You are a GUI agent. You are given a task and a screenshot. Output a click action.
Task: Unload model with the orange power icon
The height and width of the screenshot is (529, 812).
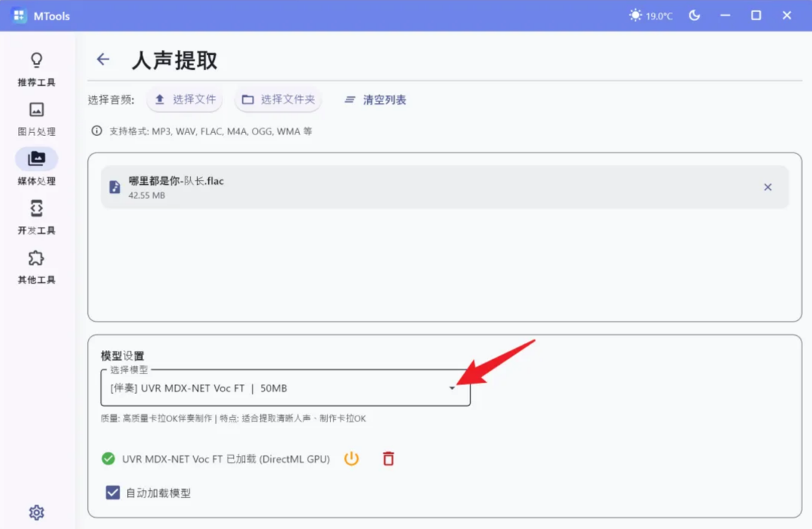pyautogui.click(x=351, y=458)
